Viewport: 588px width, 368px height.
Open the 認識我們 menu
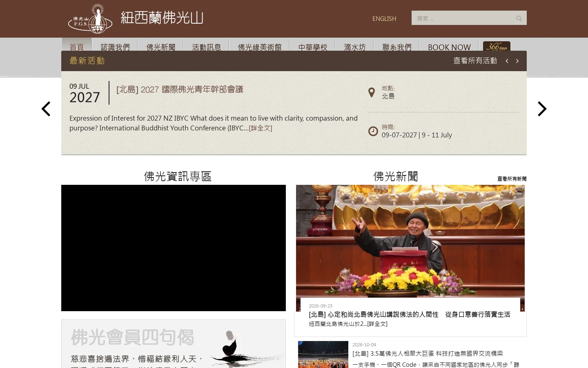coord(115,47)
